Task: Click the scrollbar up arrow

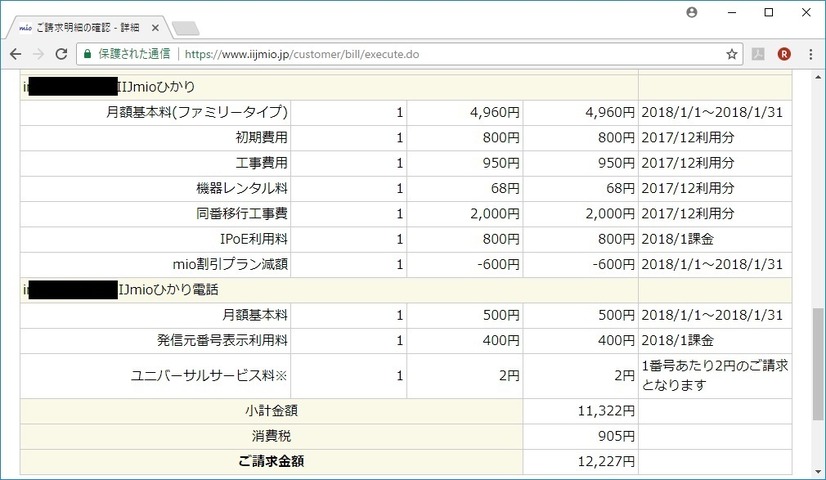Action: tap(818, 78)
